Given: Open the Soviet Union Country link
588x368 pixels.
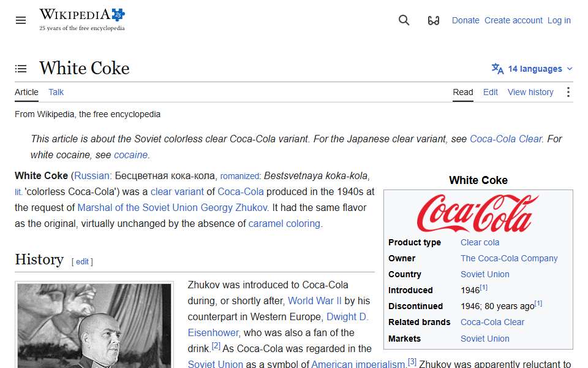Looking at the screenshot, I should coord(485,274).
